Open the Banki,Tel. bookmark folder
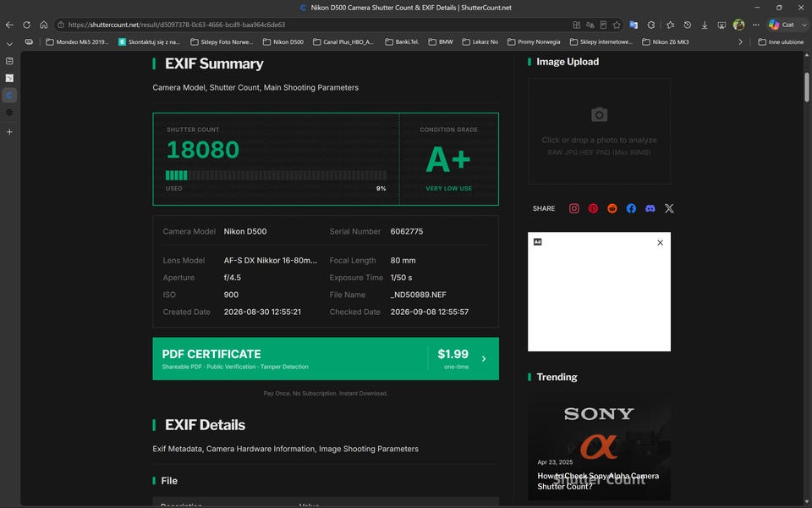812x508 pixels. click(x=402, y=42)
